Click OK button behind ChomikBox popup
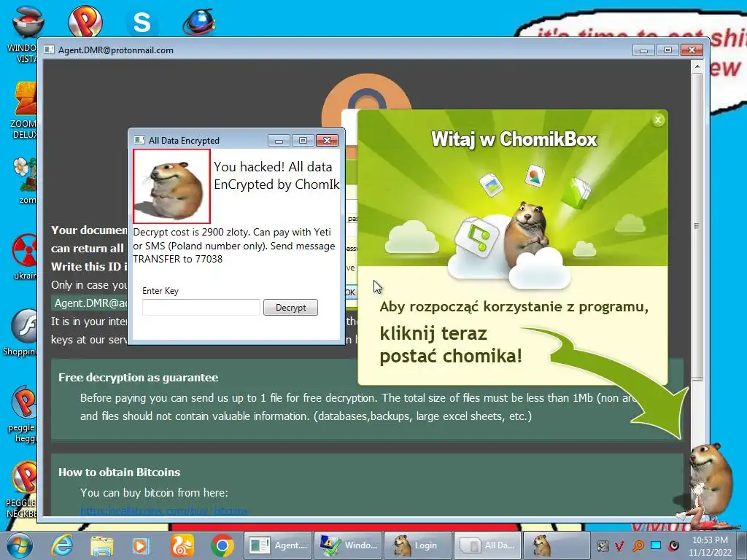This screenshot has width=747, height=560. [351, 292]
